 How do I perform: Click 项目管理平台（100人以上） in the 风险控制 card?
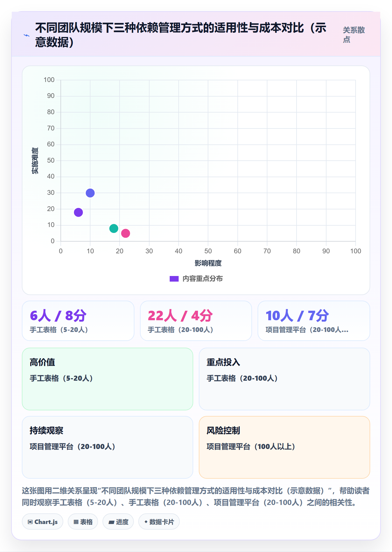point(251,446)
